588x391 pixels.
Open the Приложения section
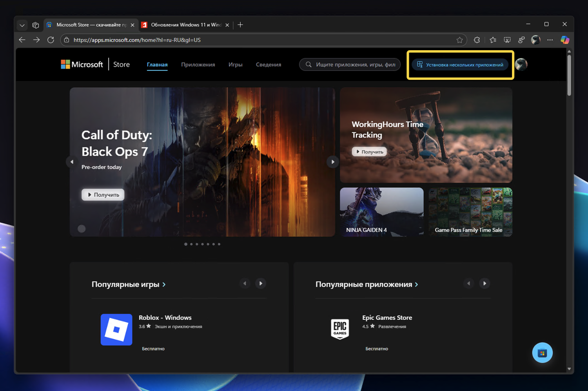(x=198, y=65)
